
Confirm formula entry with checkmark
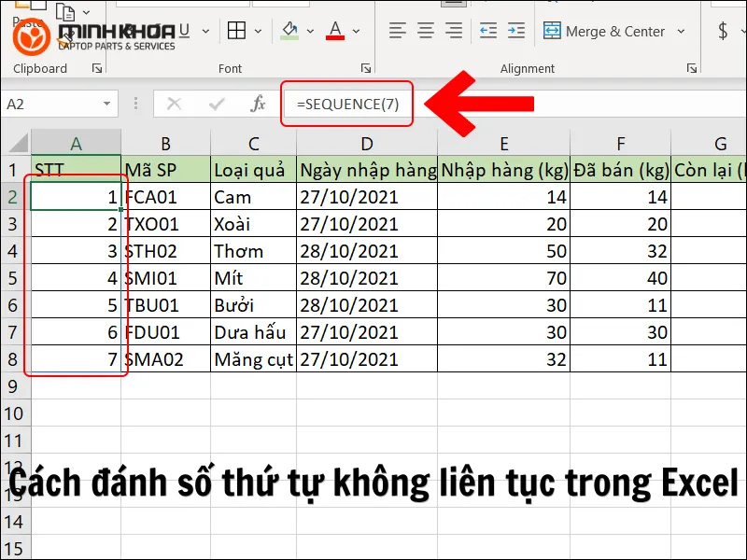click(x=217, y=104)
